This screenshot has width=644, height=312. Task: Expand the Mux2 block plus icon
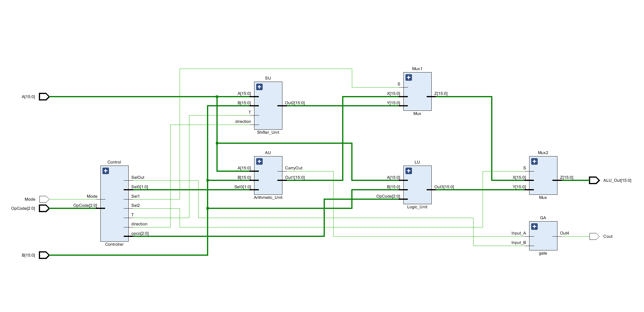534,161
